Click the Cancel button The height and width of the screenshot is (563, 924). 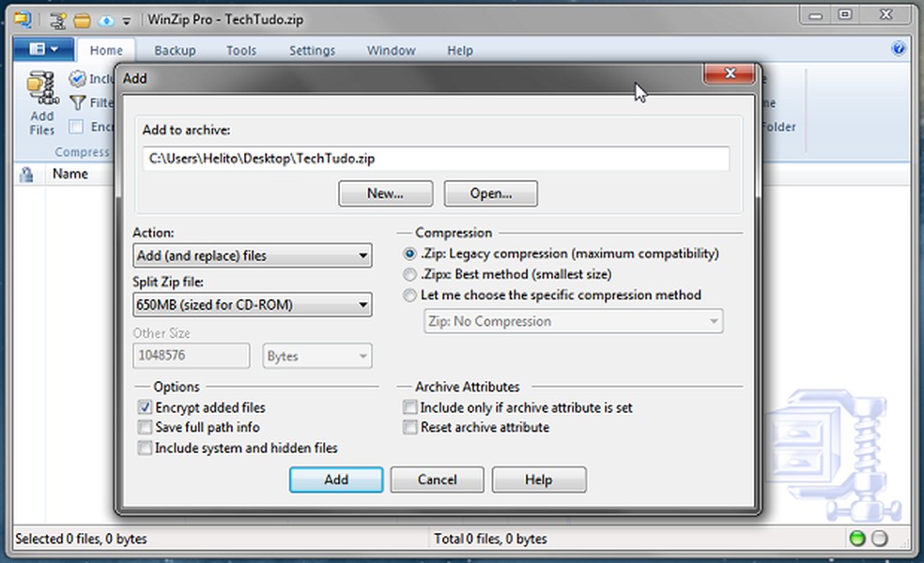(x=438, y=479)
